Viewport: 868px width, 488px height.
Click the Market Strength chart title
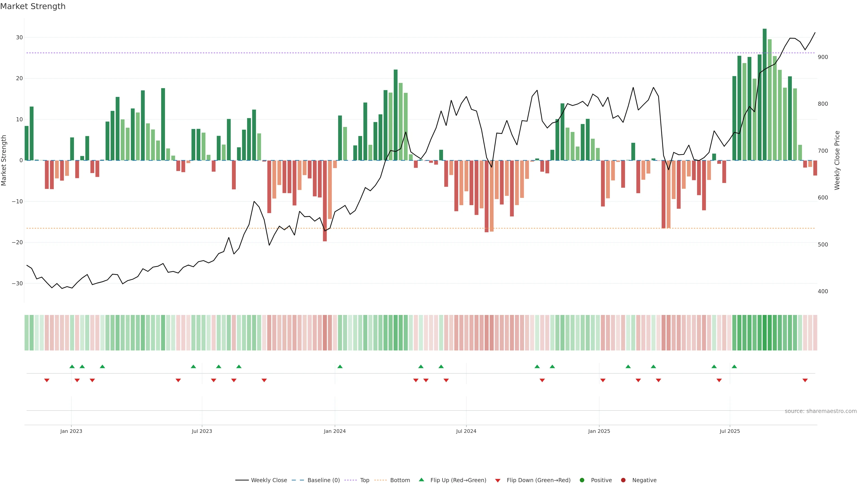[33, 6]
